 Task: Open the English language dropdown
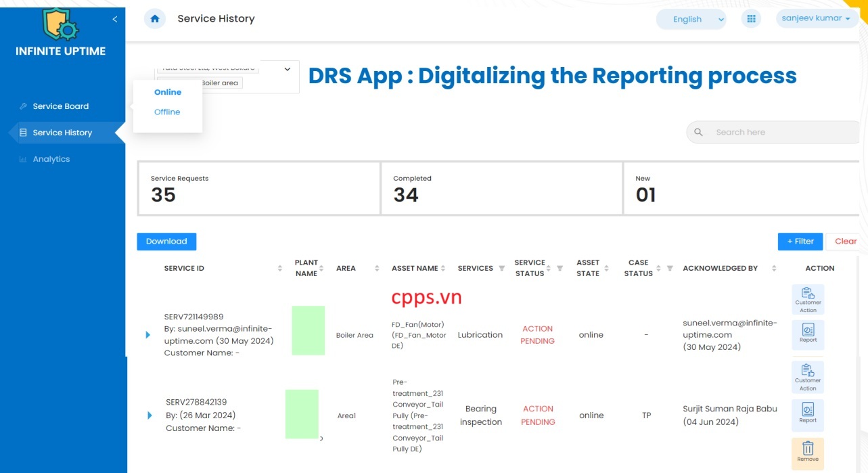(x=691, y=19)
